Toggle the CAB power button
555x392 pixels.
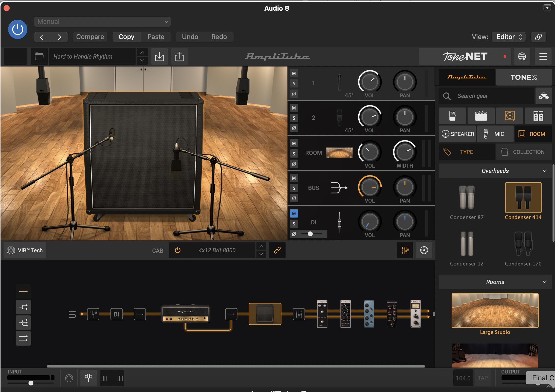[178, 250]
